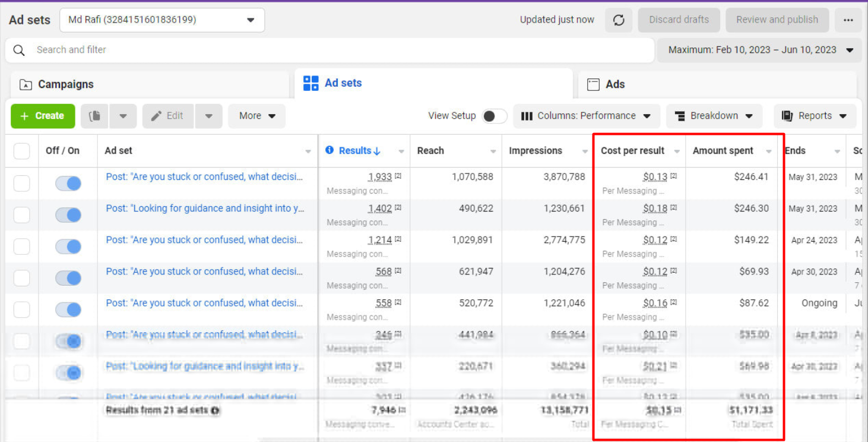The height and width of the screenshot is (442, 868).
Task: Open the three-dots more options menu
Action: (x=848, y=20)
